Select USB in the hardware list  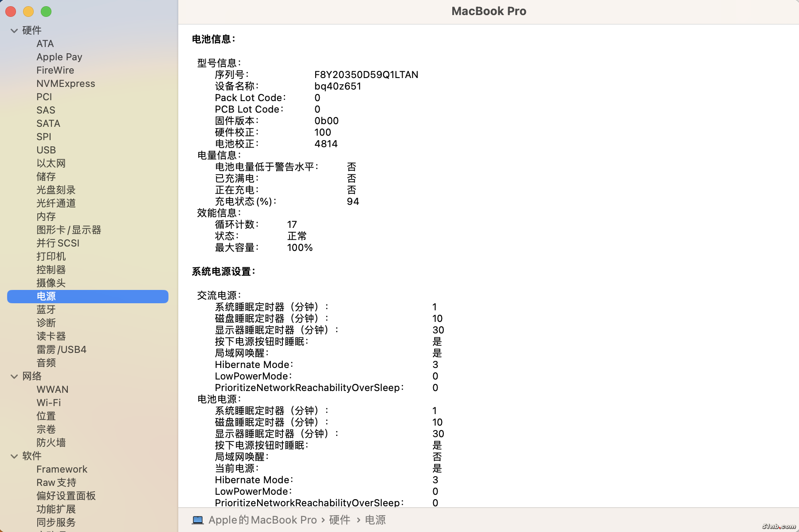pyautogui.click(x=46, y=150)
